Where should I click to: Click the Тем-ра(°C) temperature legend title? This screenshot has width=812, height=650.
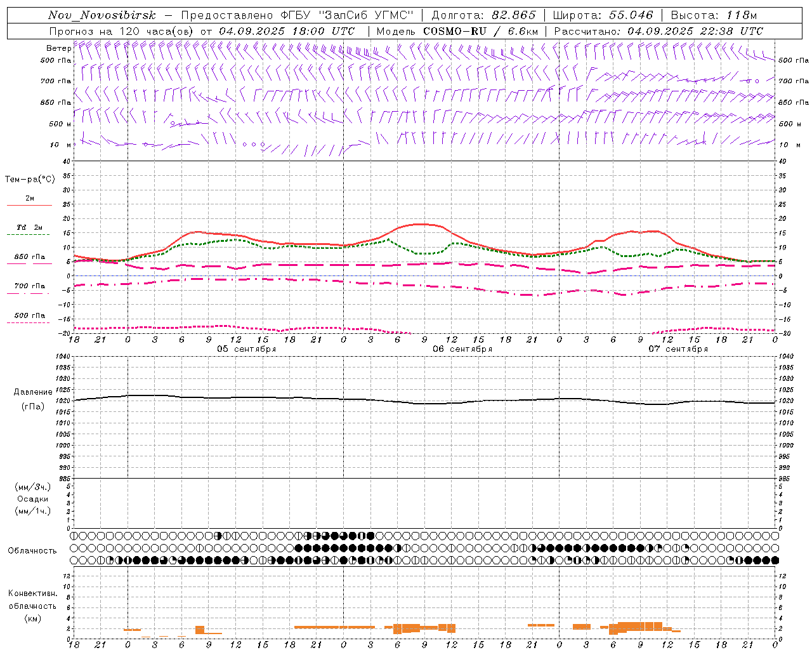[30, 180]
